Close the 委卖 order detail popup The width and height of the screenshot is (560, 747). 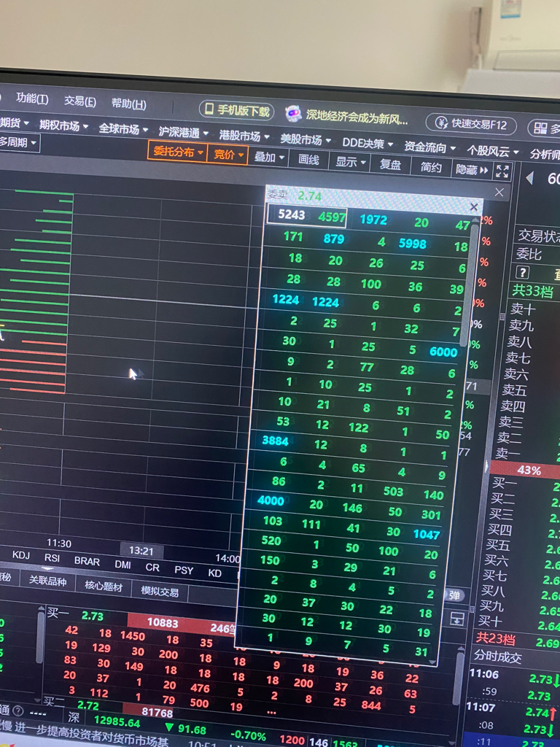474,206
